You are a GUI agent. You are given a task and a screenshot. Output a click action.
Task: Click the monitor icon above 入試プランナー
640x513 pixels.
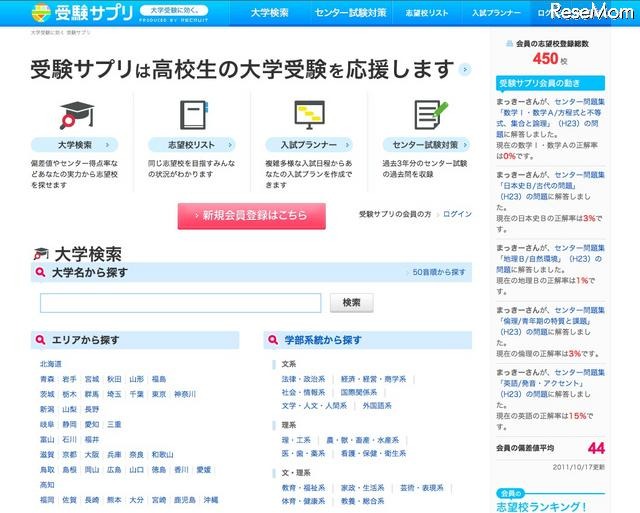pos(309,115)
